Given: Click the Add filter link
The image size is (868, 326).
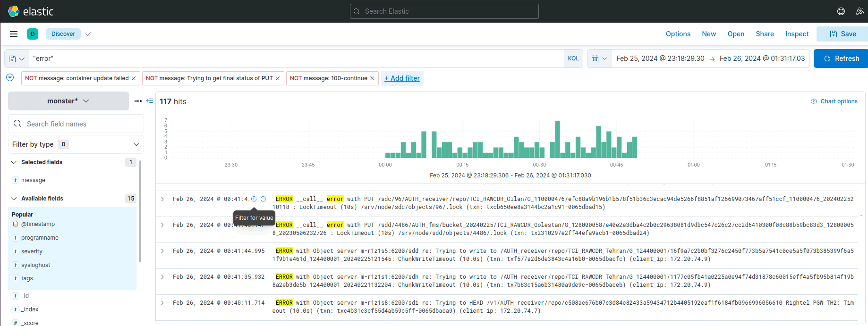Looking at the screenshot, I should (402, 78).
